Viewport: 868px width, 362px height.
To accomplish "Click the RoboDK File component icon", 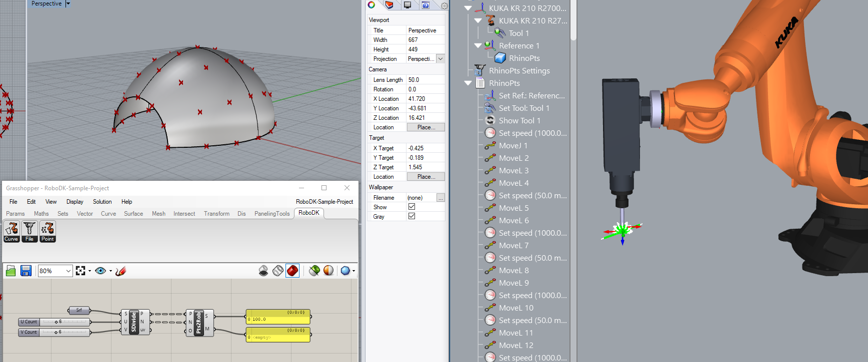I will pos(29,231).
